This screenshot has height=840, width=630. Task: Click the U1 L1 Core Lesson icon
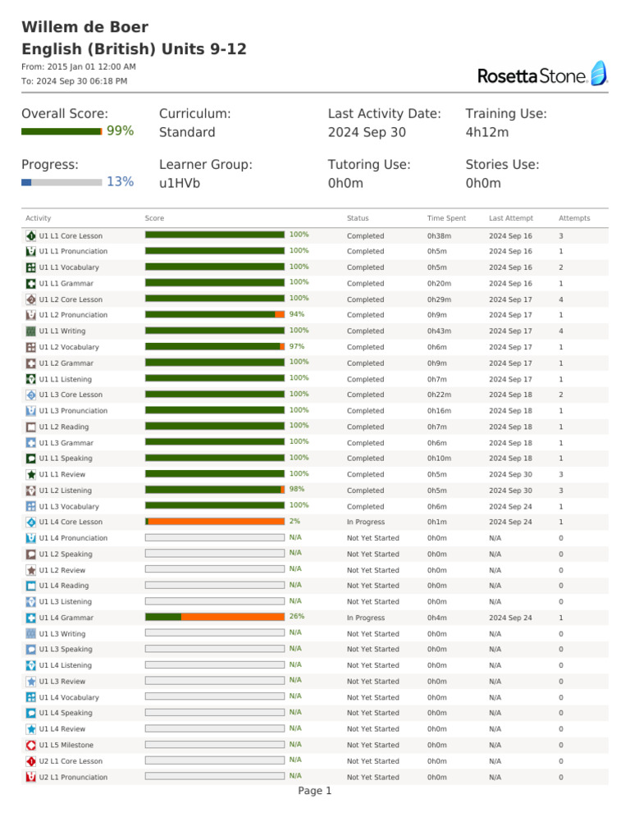point(30,236)
